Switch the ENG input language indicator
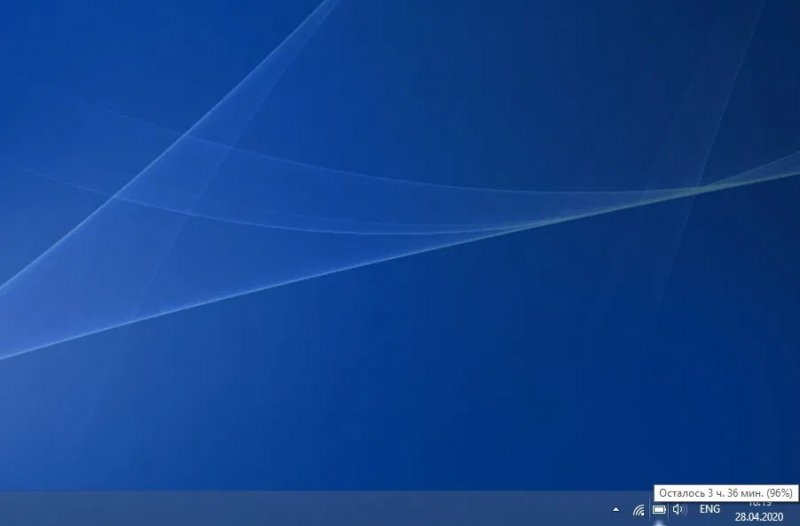Viewport: 800px width, 526px height. pyautogui.click(x=709, y=510)
